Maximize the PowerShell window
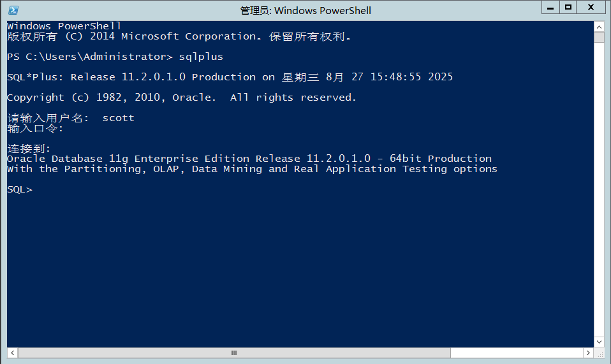 [568, 8]
